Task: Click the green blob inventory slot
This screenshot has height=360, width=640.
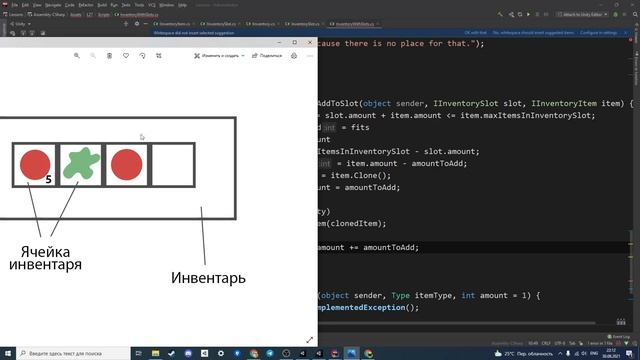Action: click(81, 165)
